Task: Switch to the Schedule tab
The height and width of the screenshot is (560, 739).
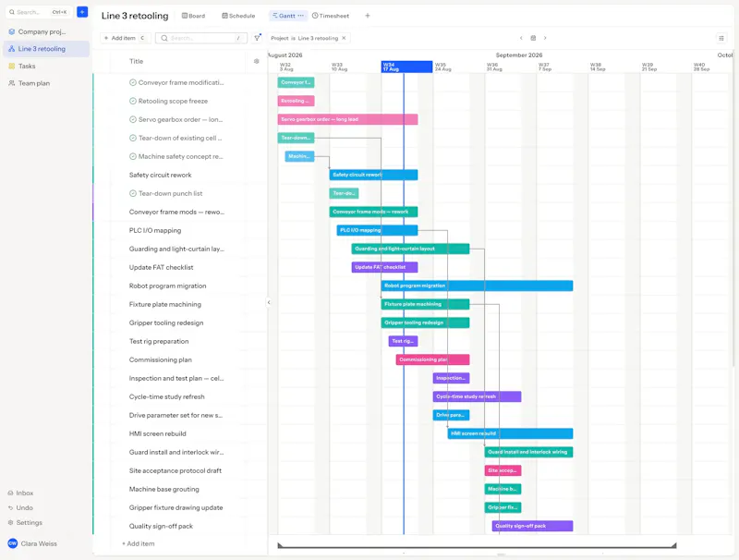Action: tap(238, 16)
